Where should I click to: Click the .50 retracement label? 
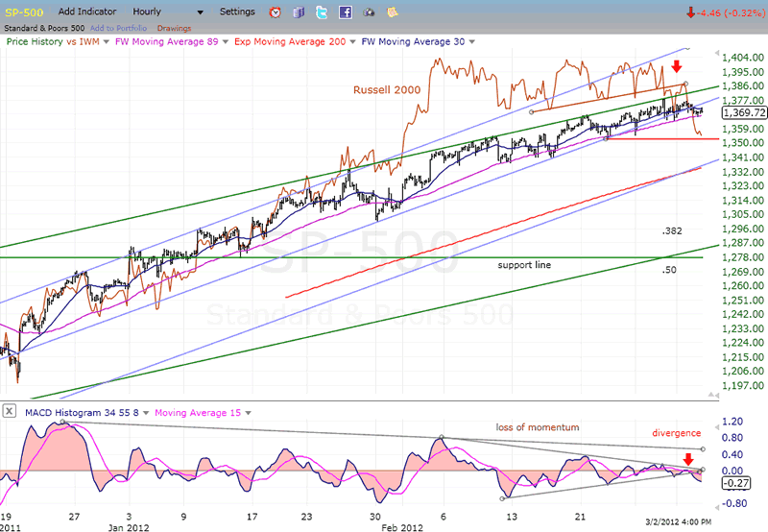(669, 270)
